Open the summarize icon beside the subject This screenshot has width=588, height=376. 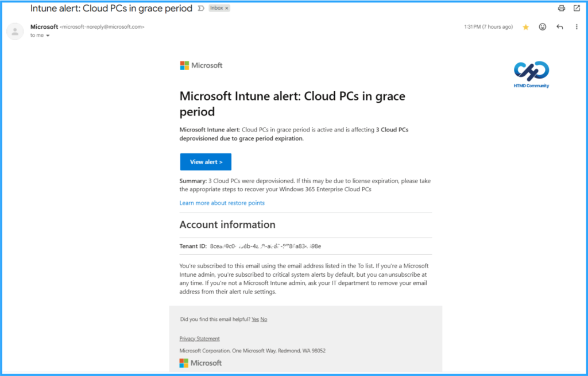click(201, 8)
